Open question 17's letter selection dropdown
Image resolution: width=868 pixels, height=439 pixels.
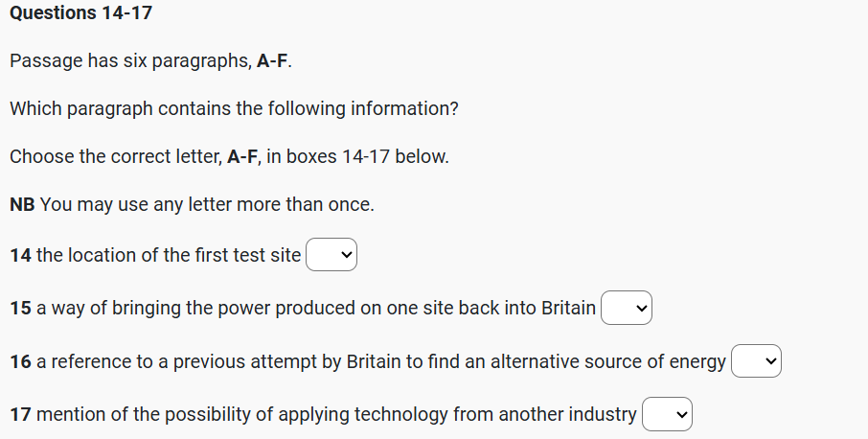coord(667,415)
